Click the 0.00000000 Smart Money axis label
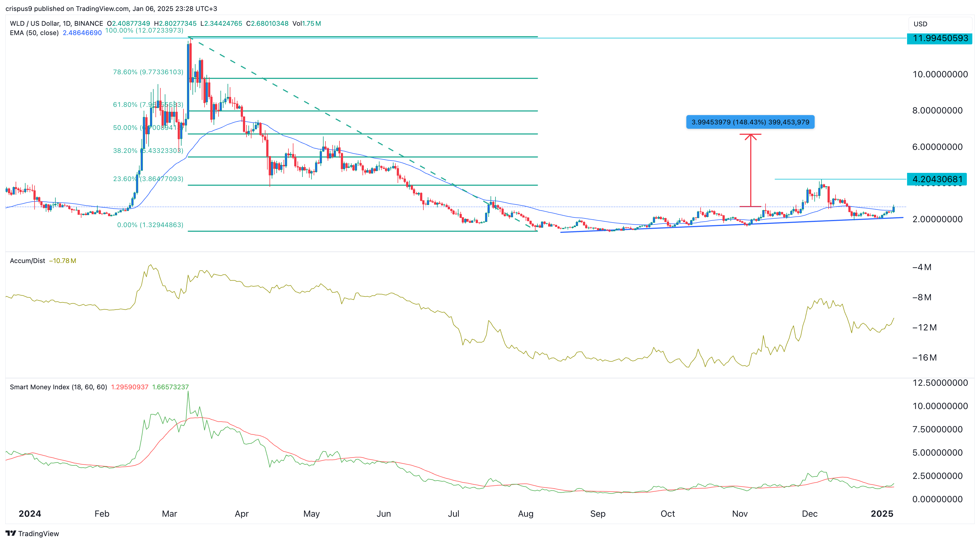The image size is (980, 543). click(937, 499)
